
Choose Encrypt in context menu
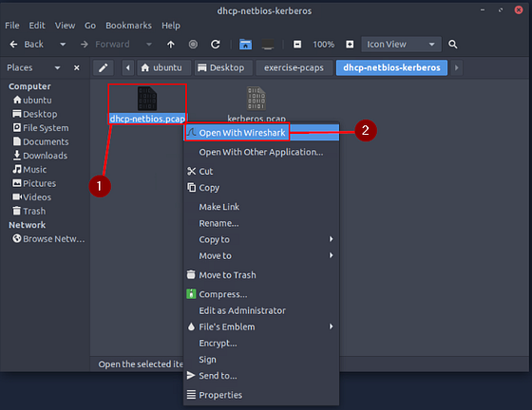pos(261,344)
